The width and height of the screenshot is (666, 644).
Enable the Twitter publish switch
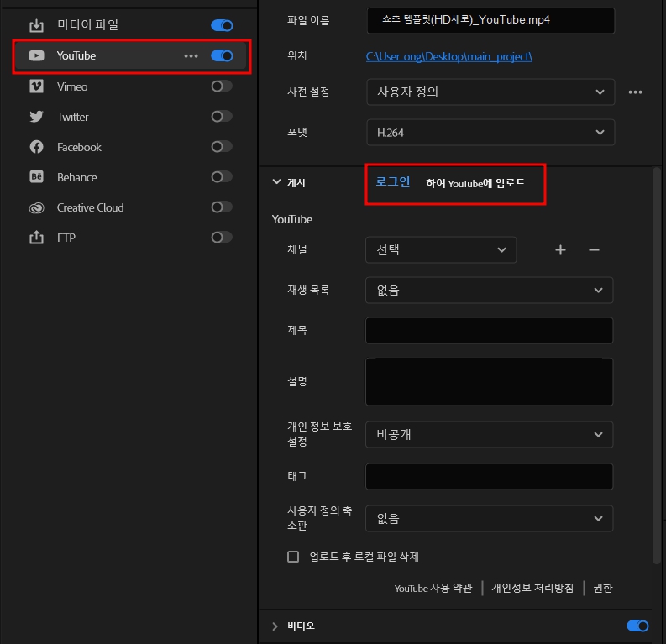pos(222,117)
